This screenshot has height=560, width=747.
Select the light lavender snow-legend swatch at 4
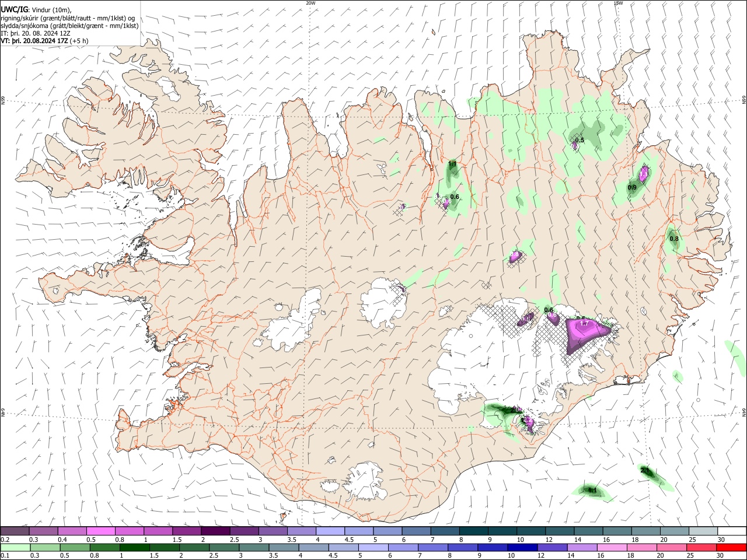click(x=330, y=531)
